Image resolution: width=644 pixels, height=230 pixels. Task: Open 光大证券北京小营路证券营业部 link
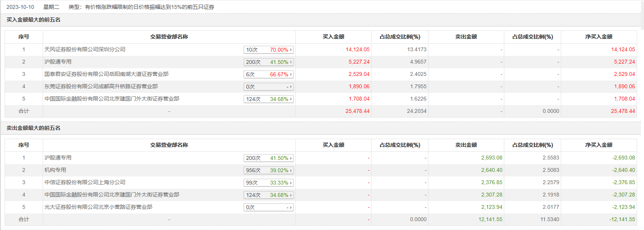click(x=98, y=207)
